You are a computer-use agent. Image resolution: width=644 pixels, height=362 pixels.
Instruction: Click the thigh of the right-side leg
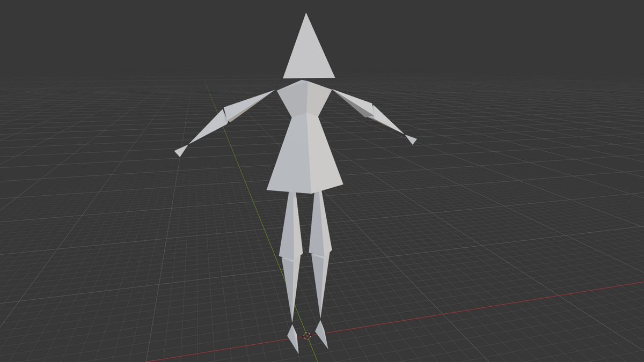(320, 224)
